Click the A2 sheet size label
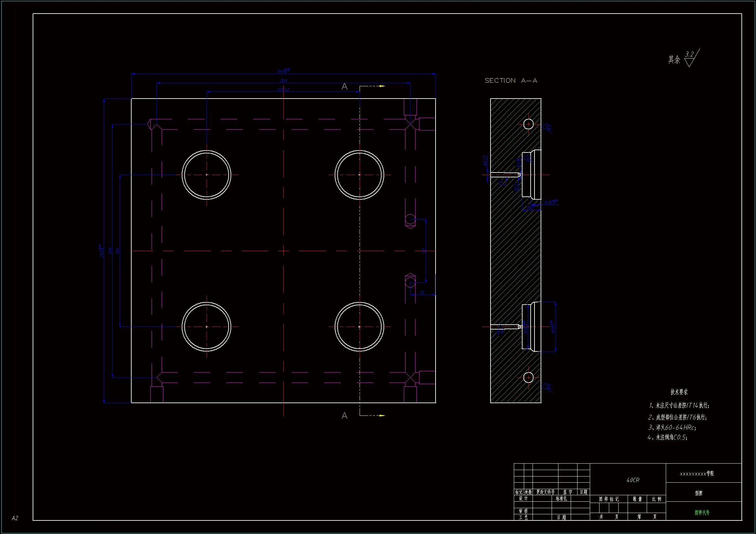The image size is (756, 534). tap(15, 518)
